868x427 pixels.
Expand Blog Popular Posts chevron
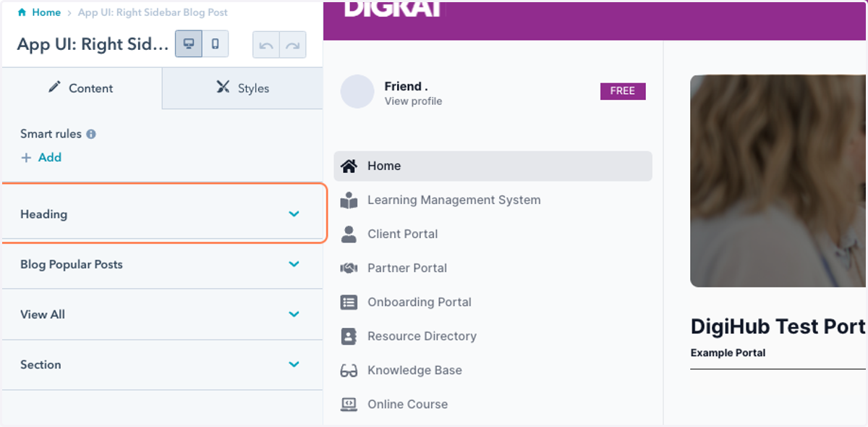point(294,264)
